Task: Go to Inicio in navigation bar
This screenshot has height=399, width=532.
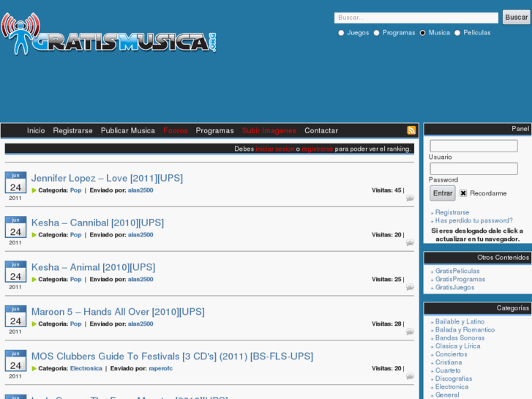Action: (36, 131)
